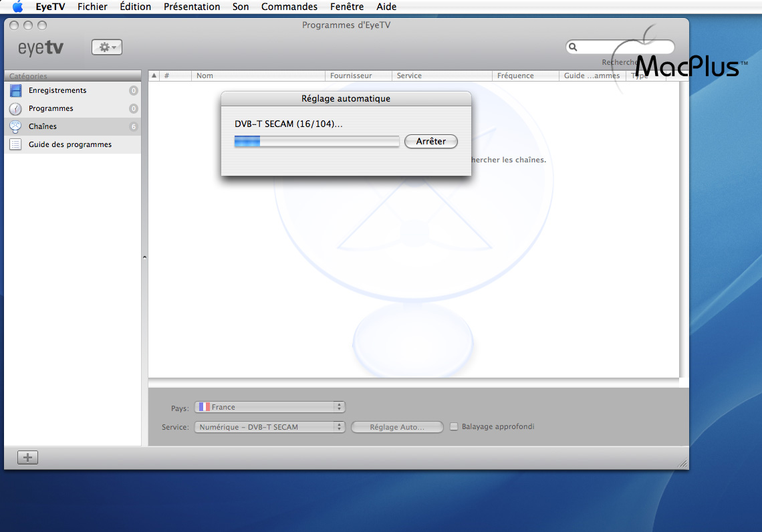The height and width of the screenshot is (532, 762).
Task: Sort by Service column header
Action: point(442,76)
